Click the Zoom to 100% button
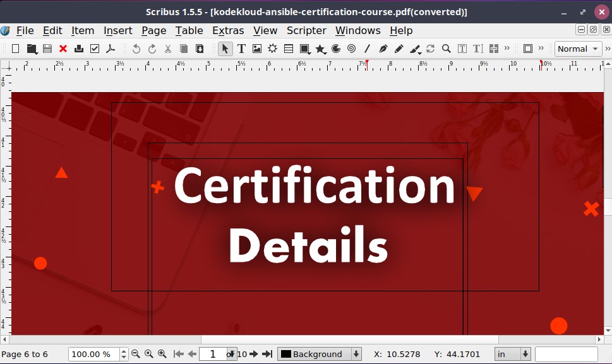 [149, 354]
